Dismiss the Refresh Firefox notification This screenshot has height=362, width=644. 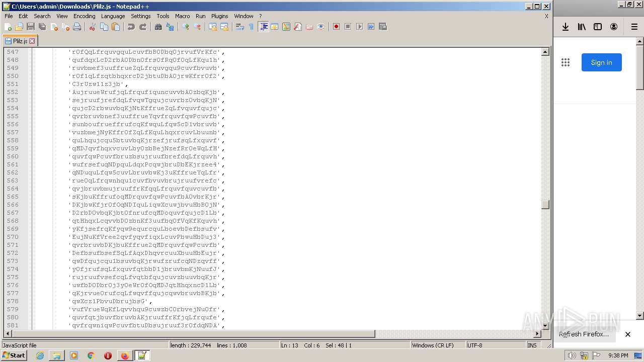[628, 334]
